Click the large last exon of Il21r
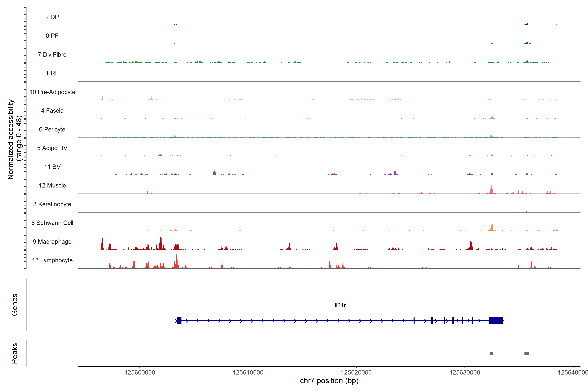 (x=496, y=320)
